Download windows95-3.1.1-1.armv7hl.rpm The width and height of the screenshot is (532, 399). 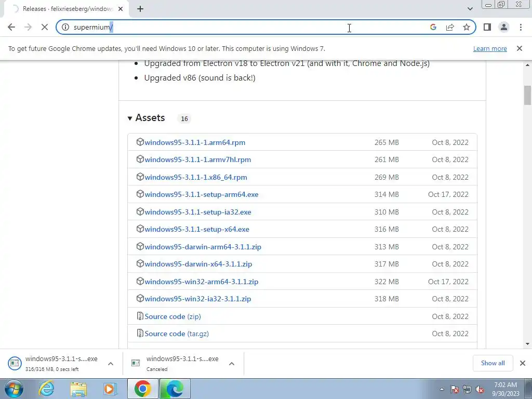[198, 160]
